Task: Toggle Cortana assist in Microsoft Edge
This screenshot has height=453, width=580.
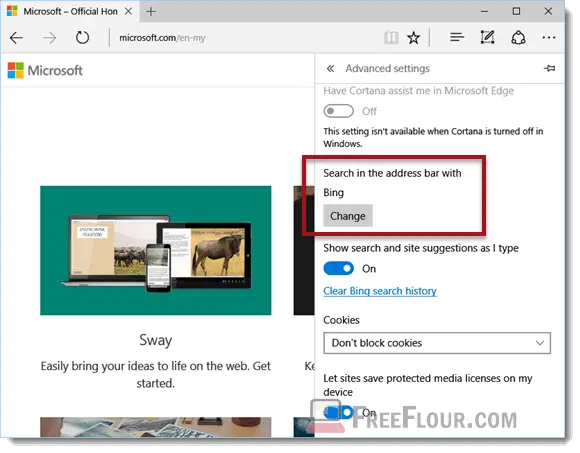Action: coord(338,111)
